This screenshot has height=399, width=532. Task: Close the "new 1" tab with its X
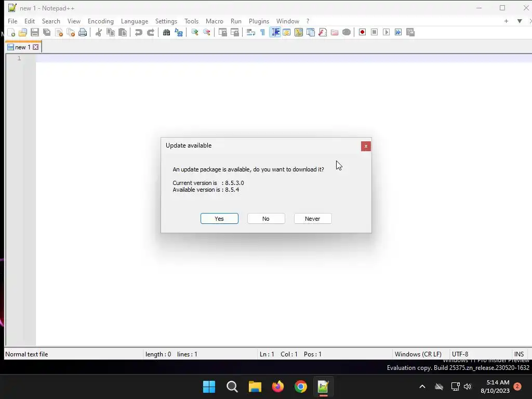[36, 47]
